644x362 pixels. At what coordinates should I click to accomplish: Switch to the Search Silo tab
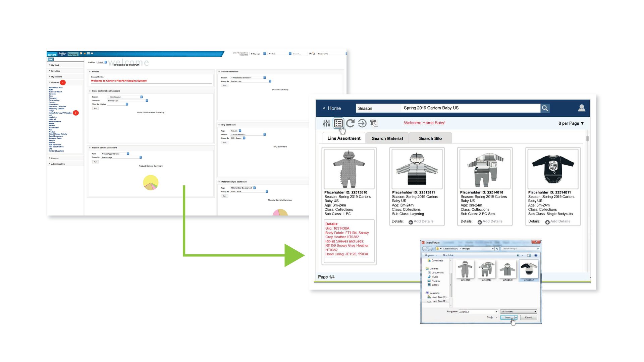(430, 138)
